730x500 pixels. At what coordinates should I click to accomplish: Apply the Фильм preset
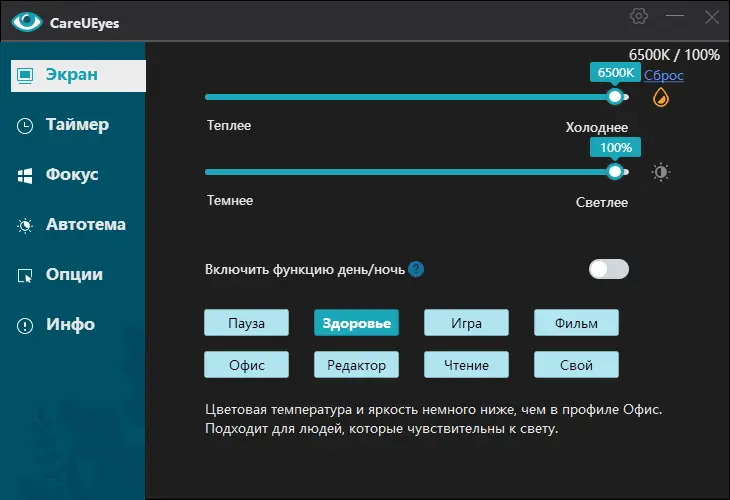point(576,323)
